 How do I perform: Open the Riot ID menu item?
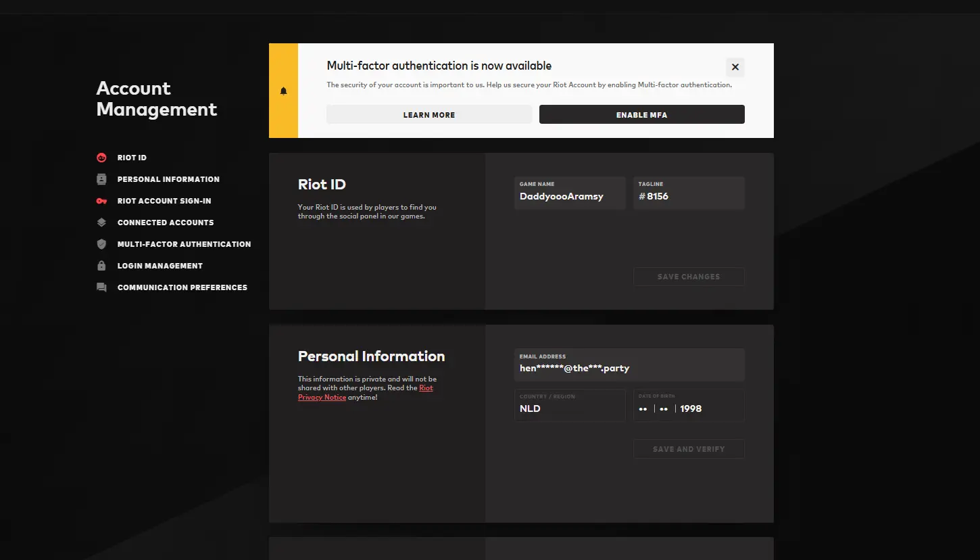click(x=132, y=158)
